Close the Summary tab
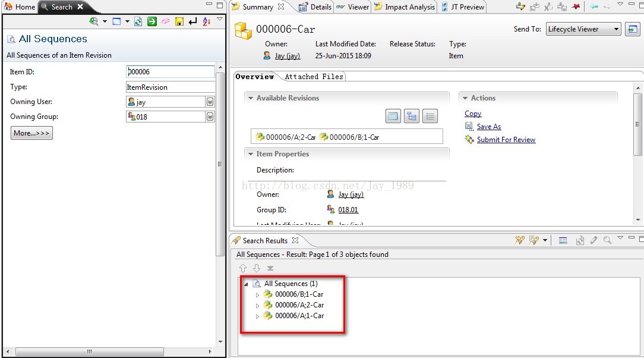The width and height of the screenshot is (644, 358). 281,7
